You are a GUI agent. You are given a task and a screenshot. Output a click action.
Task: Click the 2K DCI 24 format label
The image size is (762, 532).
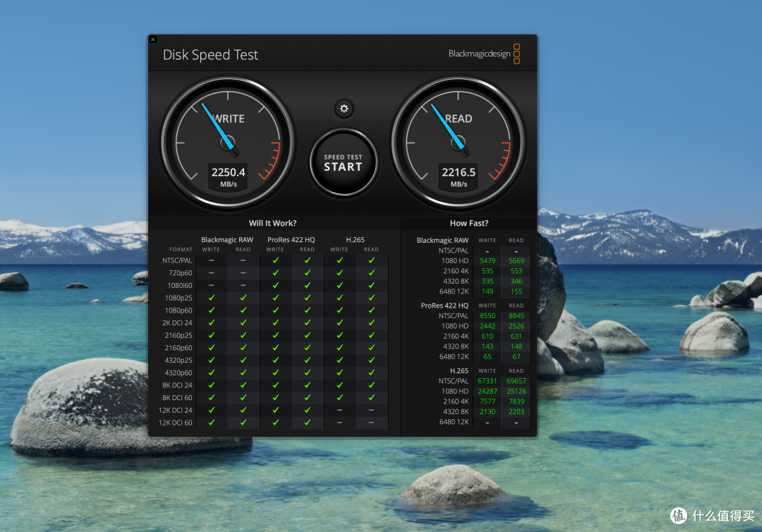coord(177,323)
